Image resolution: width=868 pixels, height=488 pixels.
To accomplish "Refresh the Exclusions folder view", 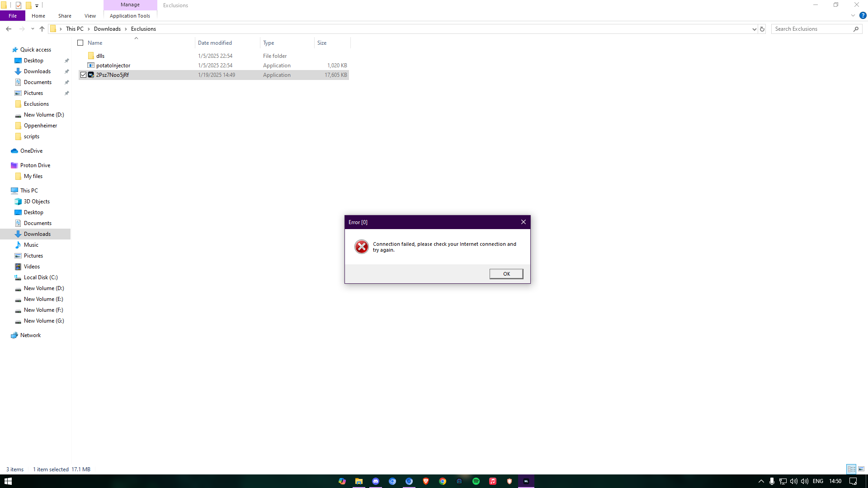I will [x=762, y=29].
